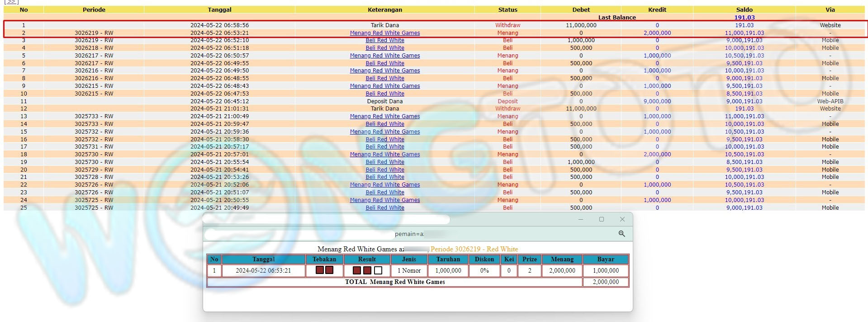Open Menang Red White Games link in row 2
The image size is (868, 322).
click(384, 33)
